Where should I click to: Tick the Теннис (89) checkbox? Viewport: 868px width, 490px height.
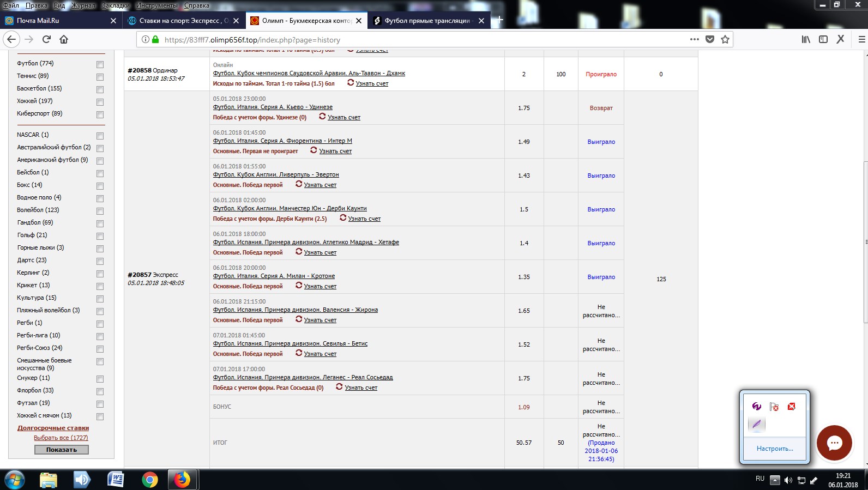100,77
